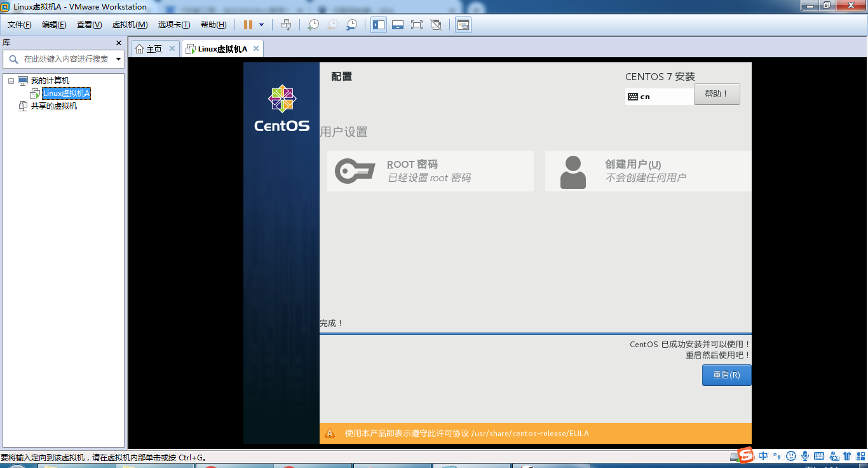
Task: Click the 我的计算机 monitor icon
Action: tap(23, 81)
